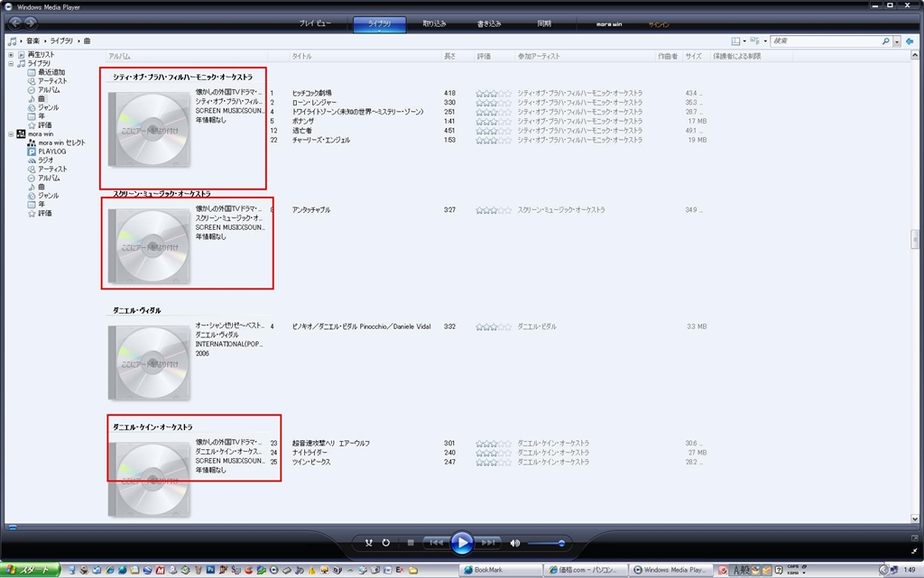Switch to the プレイビュー tab

(x=315, y=23)
